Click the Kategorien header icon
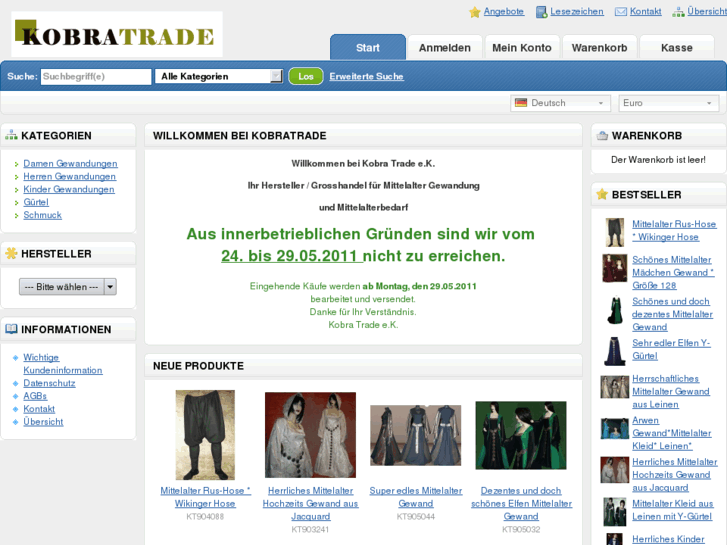Viewport: 727px width, 545px height. (11, 135)
